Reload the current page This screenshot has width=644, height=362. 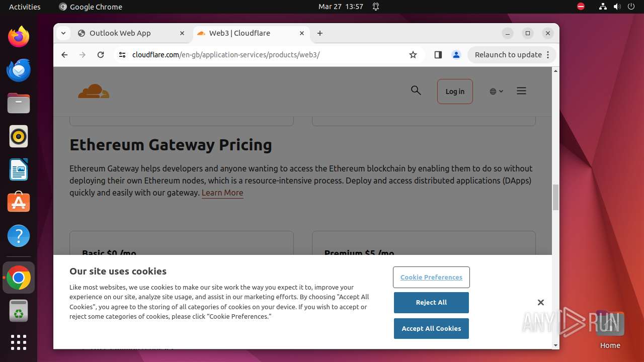(x=101, y=55)
